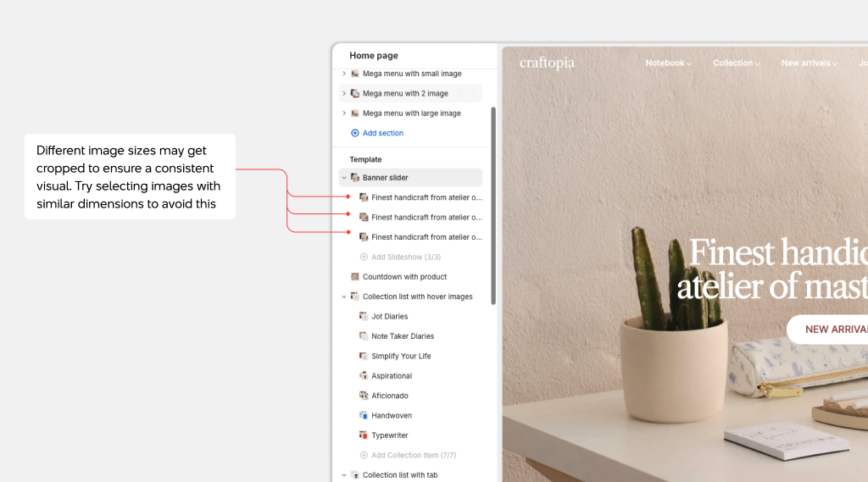Click the Typewriter item icon
The image size is (868, 482).
coord(364,435)
